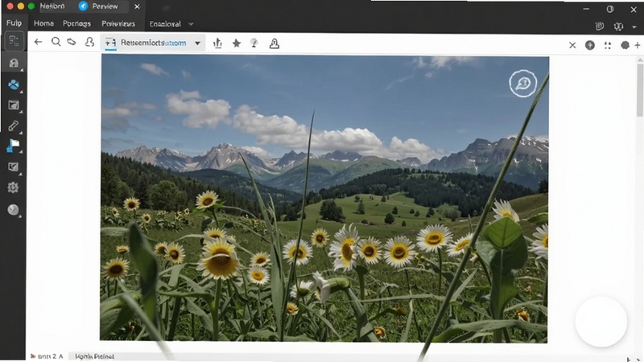Viewport: 644px width, 362px height.
Task: Select the blue and white flag tool
Action: [x=13, y=146]
